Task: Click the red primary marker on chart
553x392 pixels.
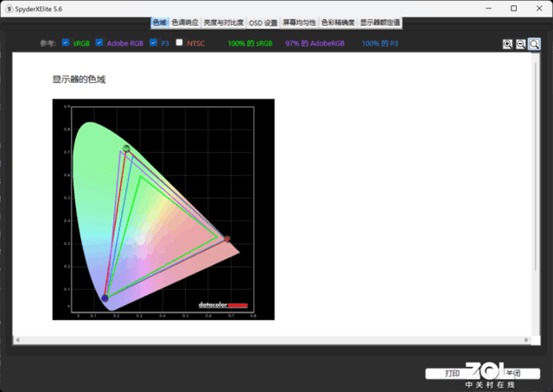Action: coord(227,239)
